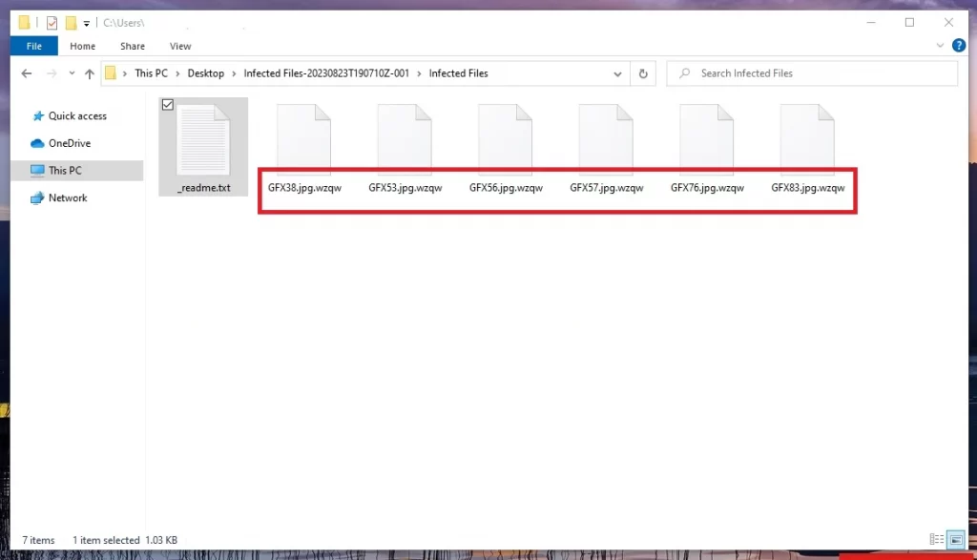Click the _readme.txt file name label

point(204,188)
